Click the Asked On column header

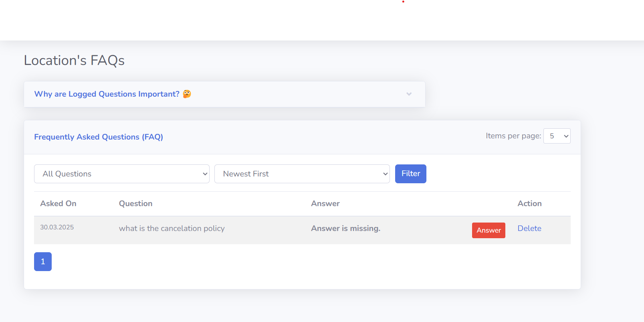point(58,203)
